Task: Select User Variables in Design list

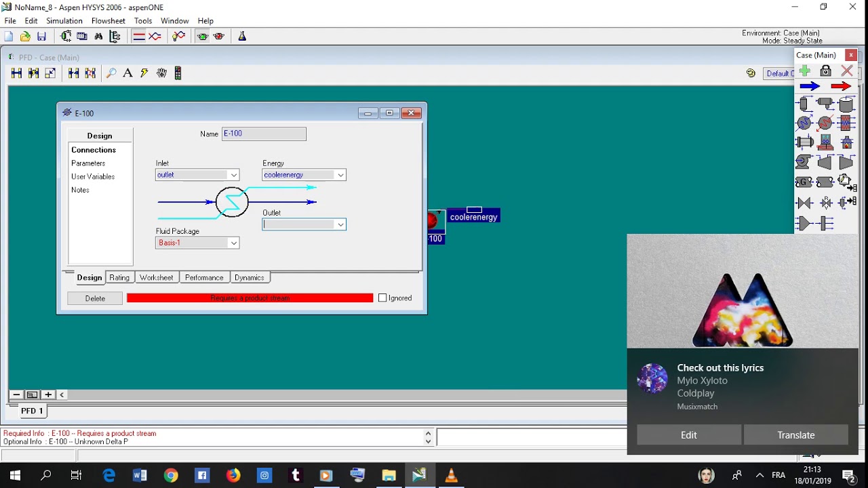Action: [93, 177]
